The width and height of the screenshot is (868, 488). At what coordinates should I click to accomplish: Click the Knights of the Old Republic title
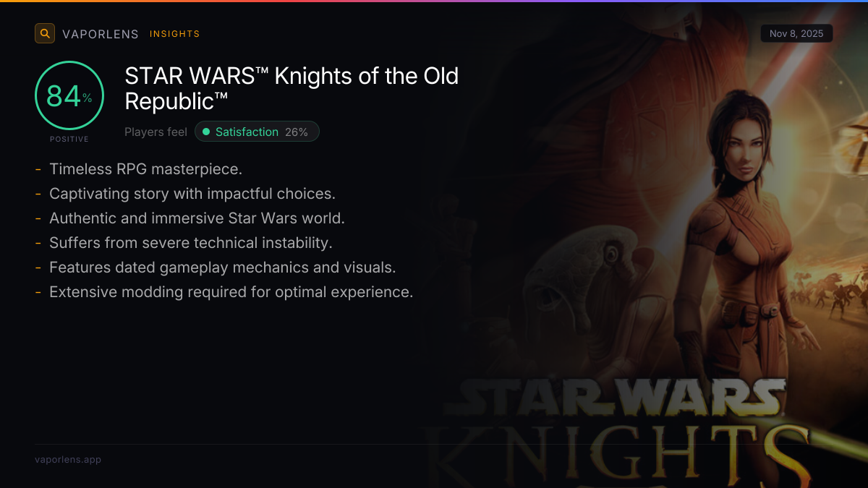point(292,88)
